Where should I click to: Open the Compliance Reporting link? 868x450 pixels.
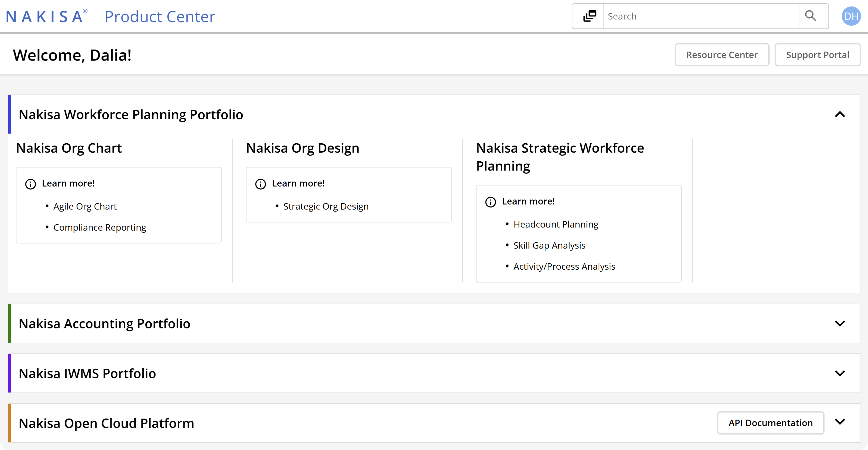click(x=100, y=227)
